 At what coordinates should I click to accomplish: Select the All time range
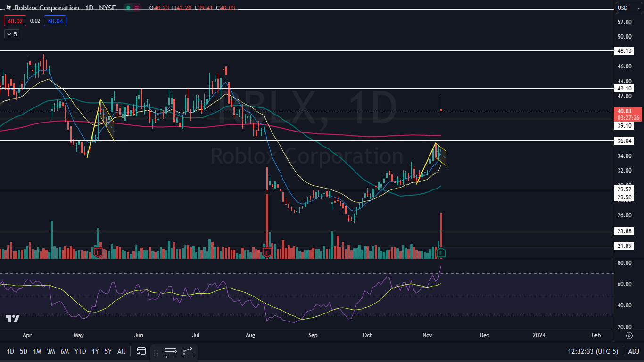[x=121, y=351]
